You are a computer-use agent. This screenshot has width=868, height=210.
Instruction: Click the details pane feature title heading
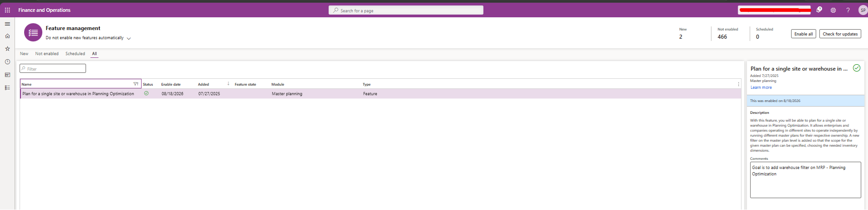[799, 69]
